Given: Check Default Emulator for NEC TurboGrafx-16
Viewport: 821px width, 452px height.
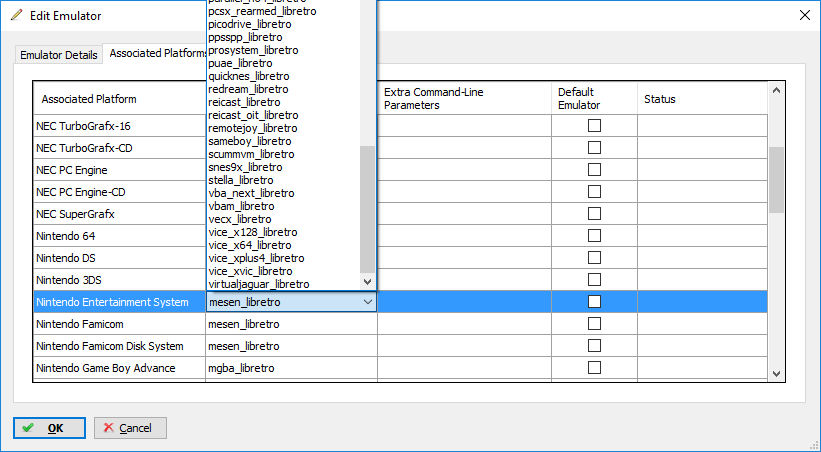Looking at the screenshot, I should click(x=594, y=126).
